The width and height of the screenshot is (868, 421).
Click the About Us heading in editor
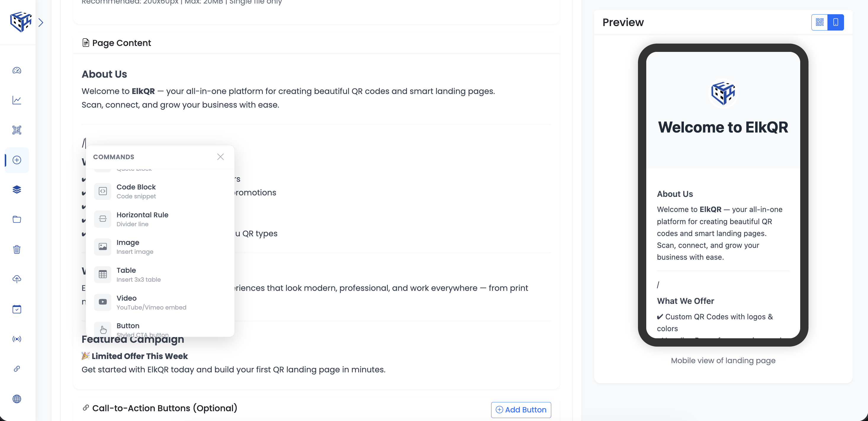click(x=104, y=74)
